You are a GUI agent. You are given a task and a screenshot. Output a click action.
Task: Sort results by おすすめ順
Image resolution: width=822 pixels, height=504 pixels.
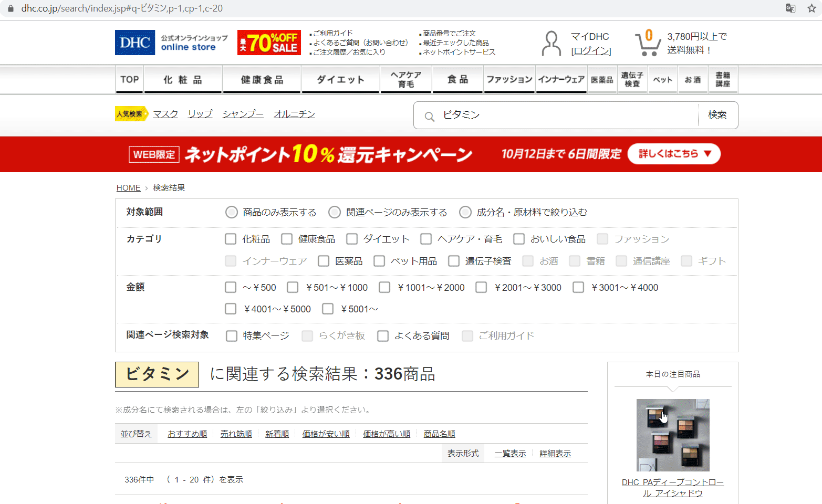pyautogui.click(x=187, y=434)
